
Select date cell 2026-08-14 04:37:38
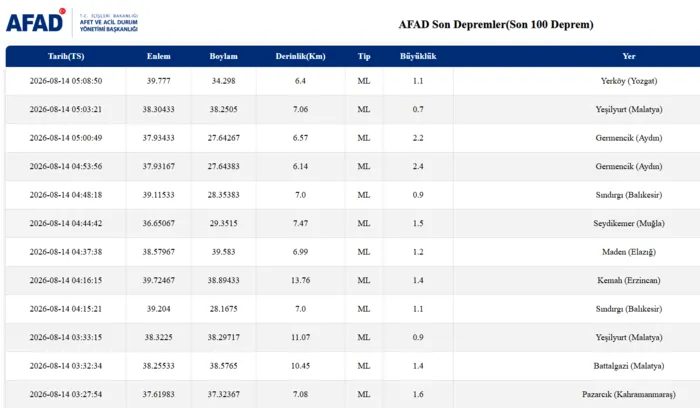[x=66, y=252]
